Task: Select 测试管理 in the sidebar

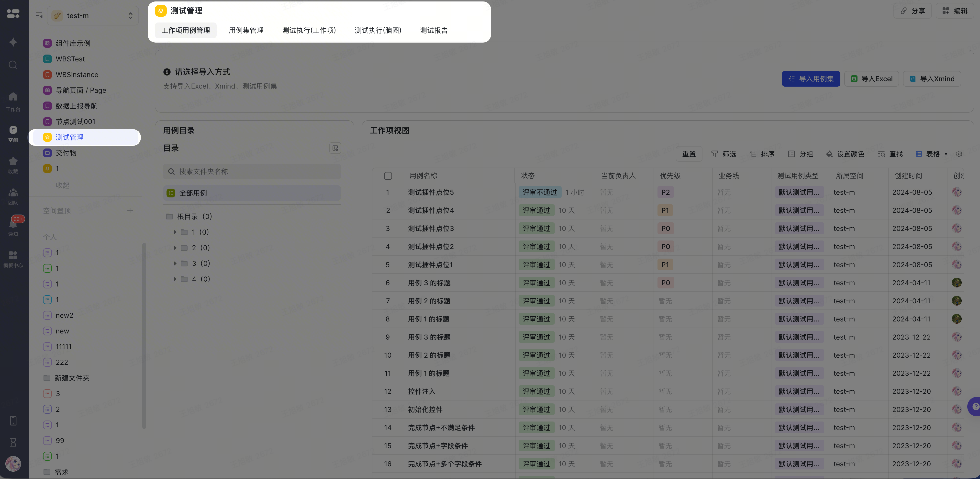Action: [85, 137]
